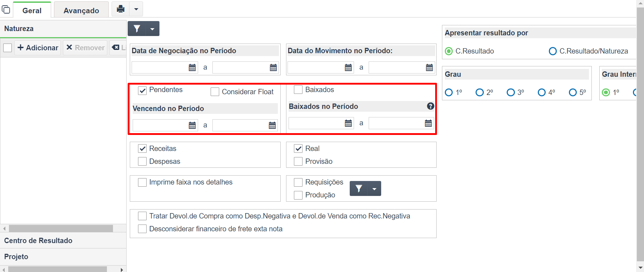Uncheck the Pendentes checkbox
Image resolution: width=644 pixels, height=272 pixels.
[142, 90]
